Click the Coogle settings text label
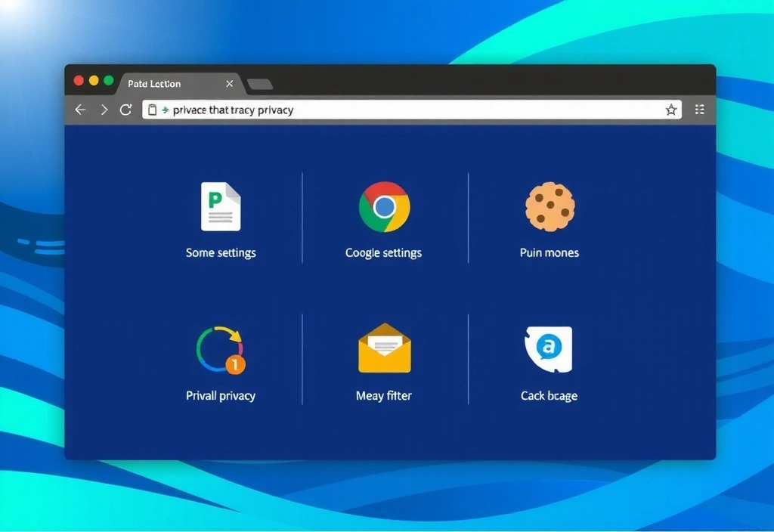 click(383, 253)
